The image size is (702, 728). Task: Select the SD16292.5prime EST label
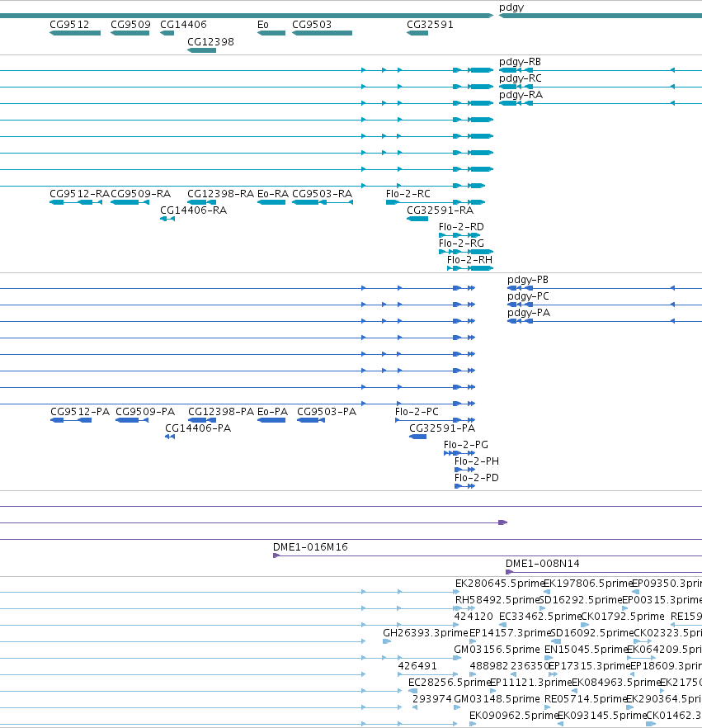pyautogui.click(x=581, y=600)
